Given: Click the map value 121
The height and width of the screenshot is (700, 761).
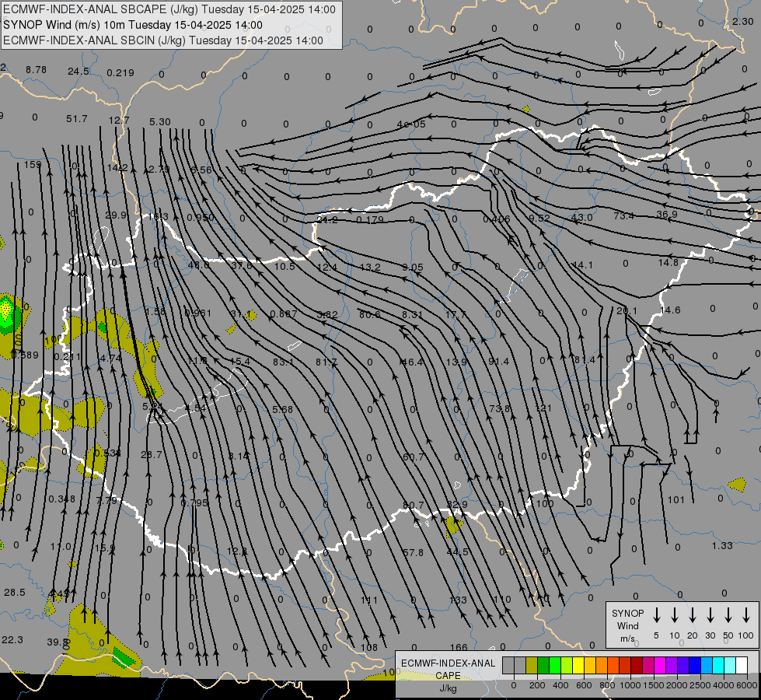Looking at the screenshot, I should pyautogui.click(x=543, y=408).
